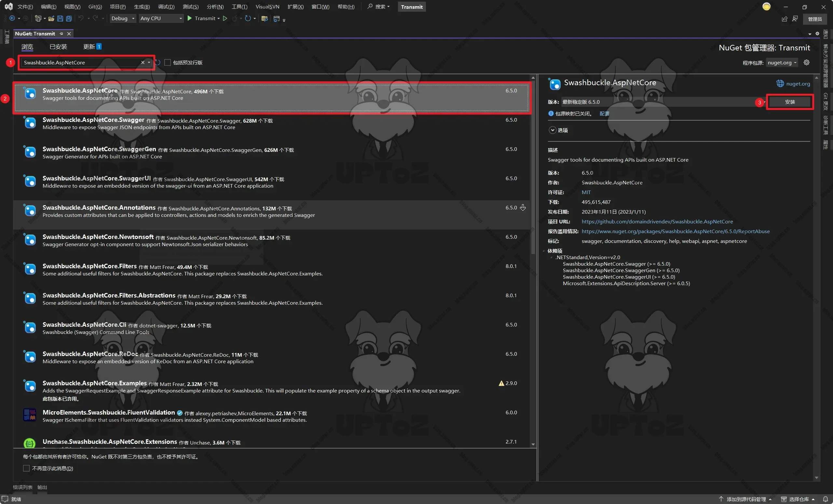The height and width of the screenshot is (504, 833).
Task: Click 添加到源代码管理 in status bar
Action: [x=746, y=499]
